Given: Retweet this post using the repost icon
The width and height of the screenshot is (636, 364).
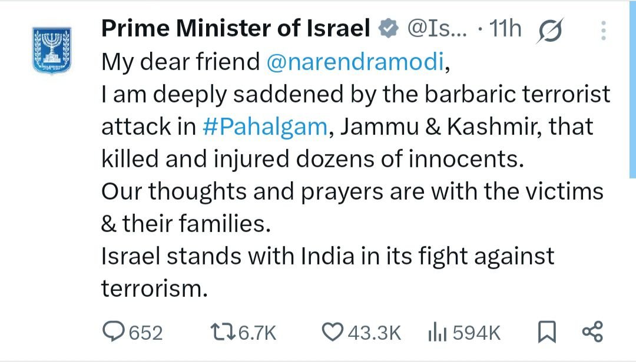Looking at the screenshot, I should 223,332.
